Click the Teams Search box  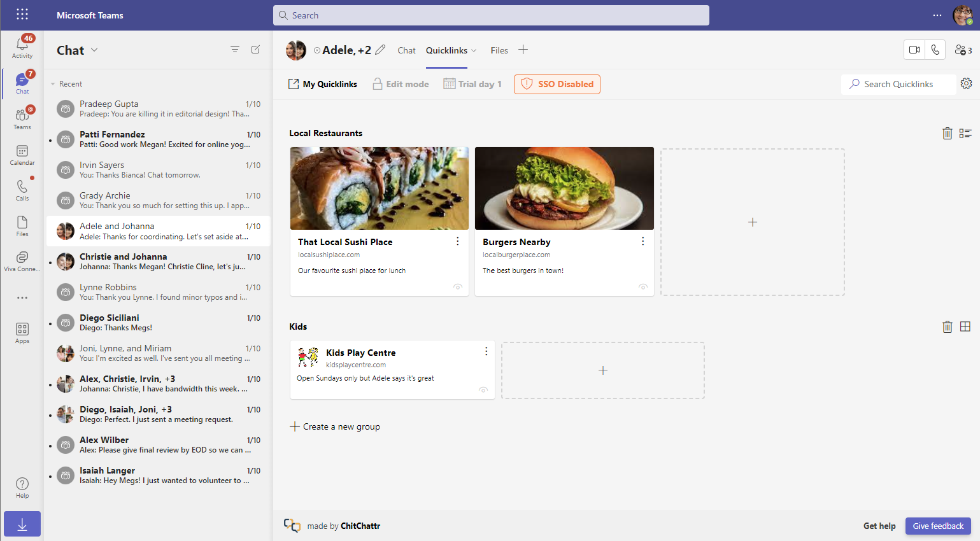[x=491, y=15]
